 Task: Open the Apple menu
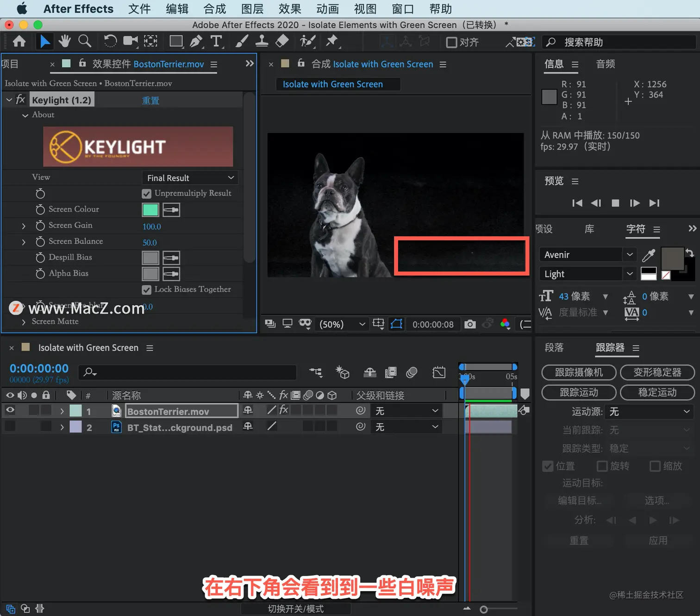pos(22,8)
